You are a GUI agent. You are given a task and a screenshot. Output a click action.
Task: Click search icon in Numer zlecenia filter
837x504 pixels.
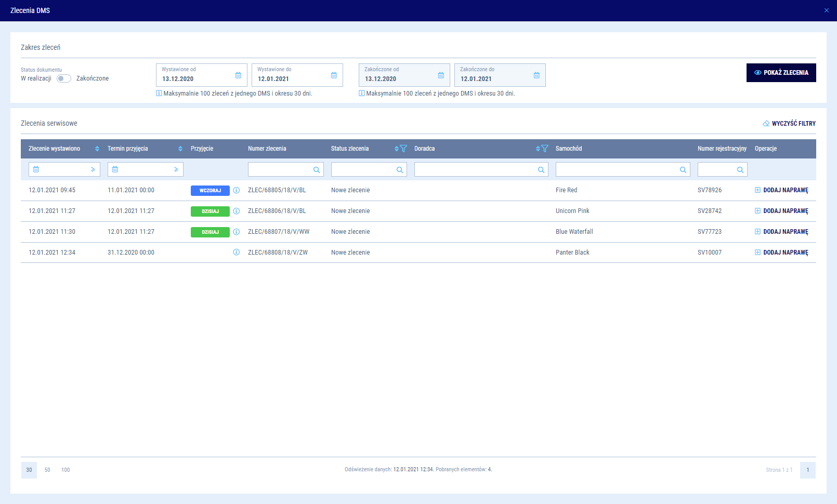click(317, 170)
